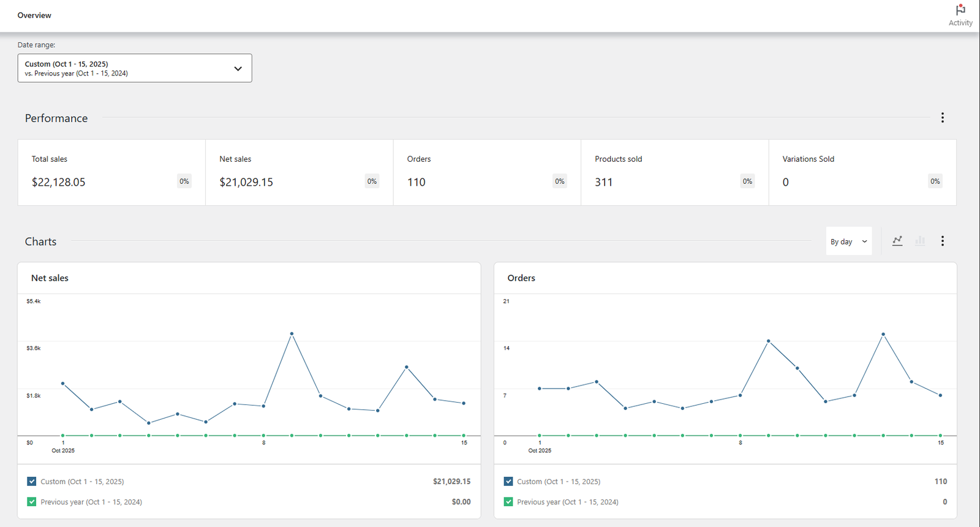Open the Total sales report card
This screenshot has height=527, width=980.
click(x=111, y=172)
